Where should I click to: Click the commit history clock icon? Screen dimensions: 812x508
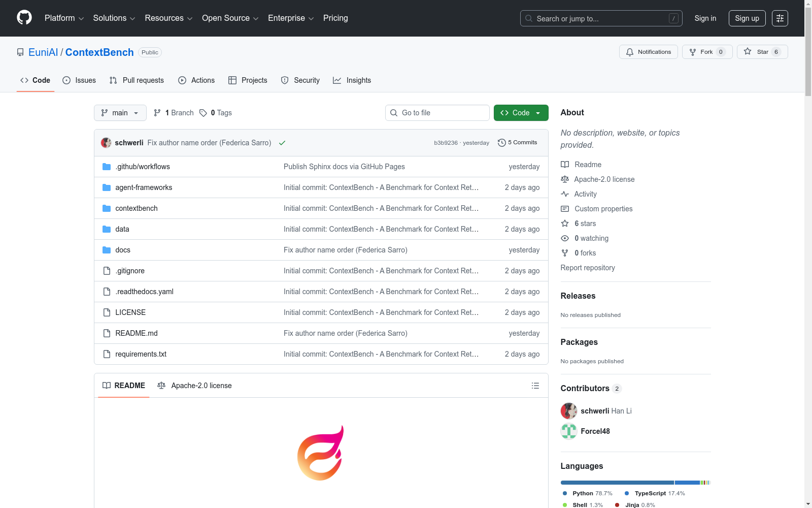[502, 143]
